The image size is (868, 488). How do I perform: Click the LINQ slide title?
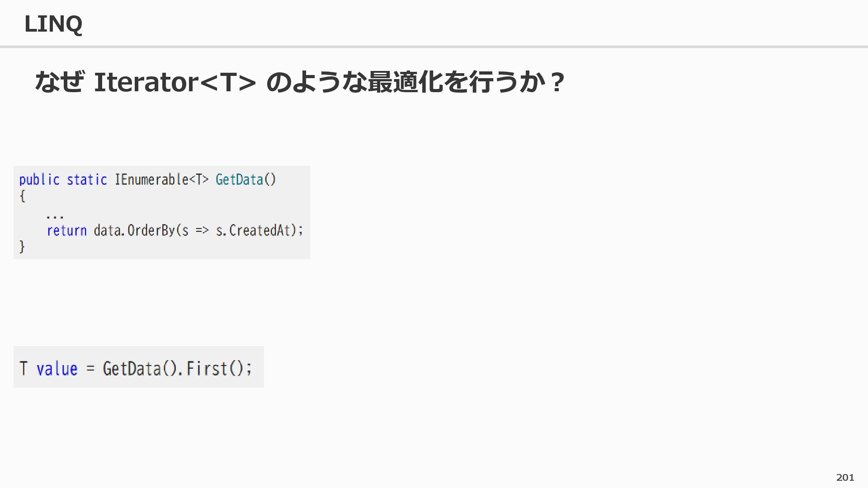point(53,24)
